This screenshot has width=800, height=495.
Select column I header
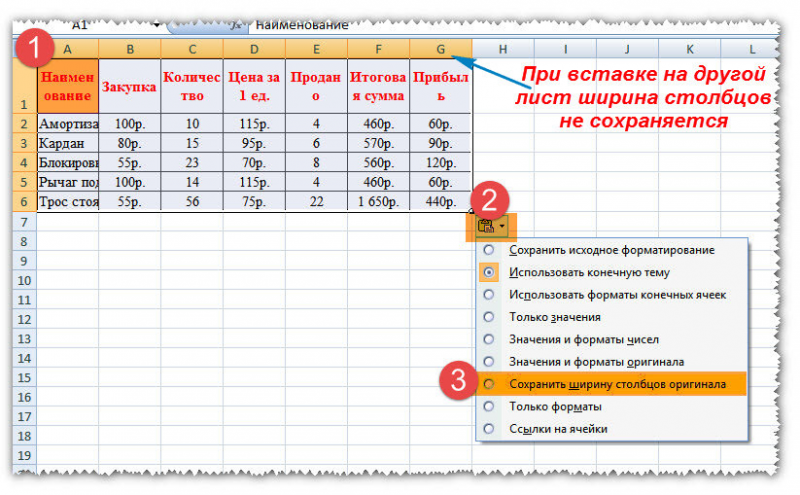click(565, 50)
